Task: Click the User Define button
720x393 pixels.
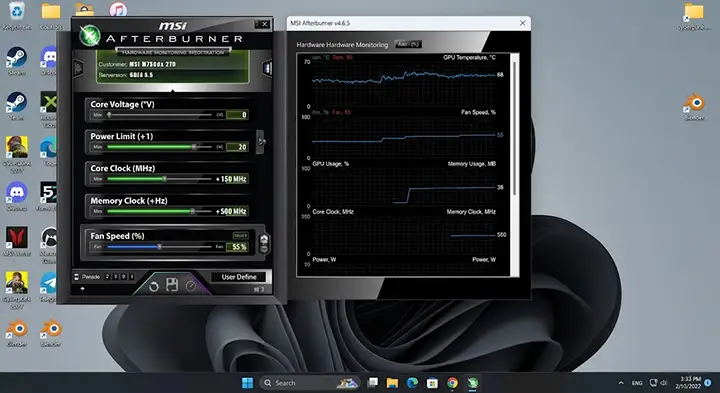Action: click(x=239, y=277)
